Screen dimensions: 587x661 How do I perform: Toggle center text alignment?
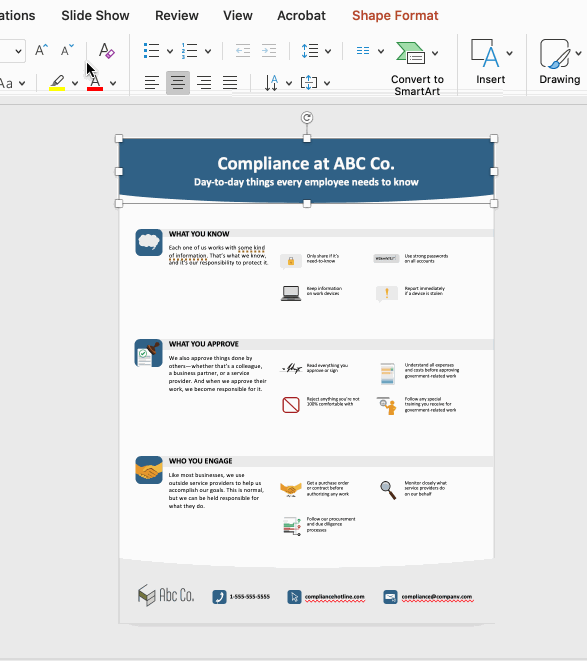click(x=178, y=83)
